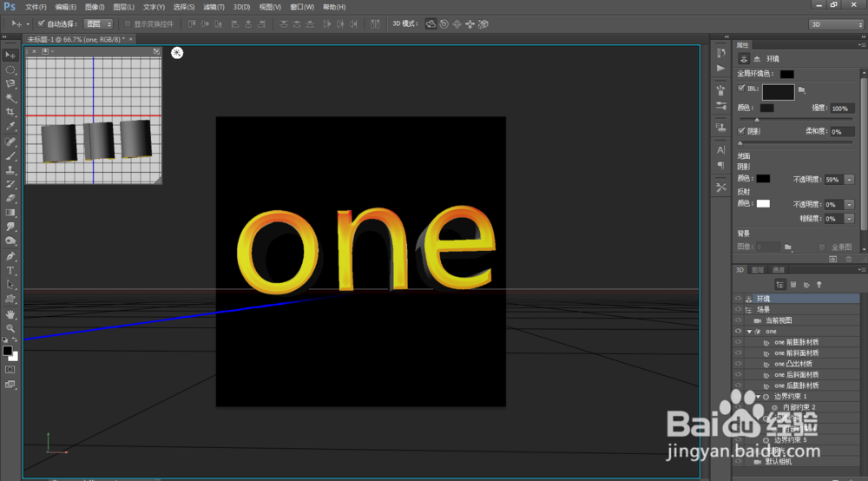Viewport: 868px width, 481px height.
Task: Open the History panel icon
Action: 720,53
